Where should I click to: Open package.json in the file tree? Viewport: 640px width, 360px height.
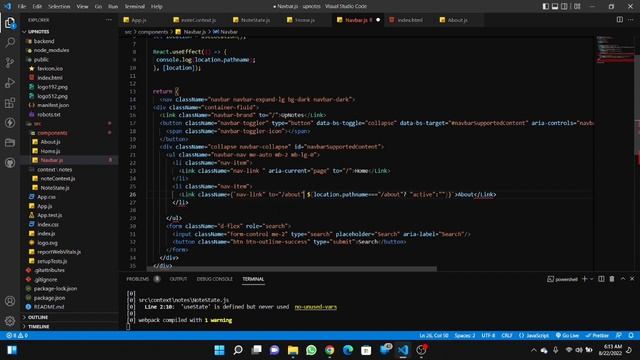tap(49, 298)
